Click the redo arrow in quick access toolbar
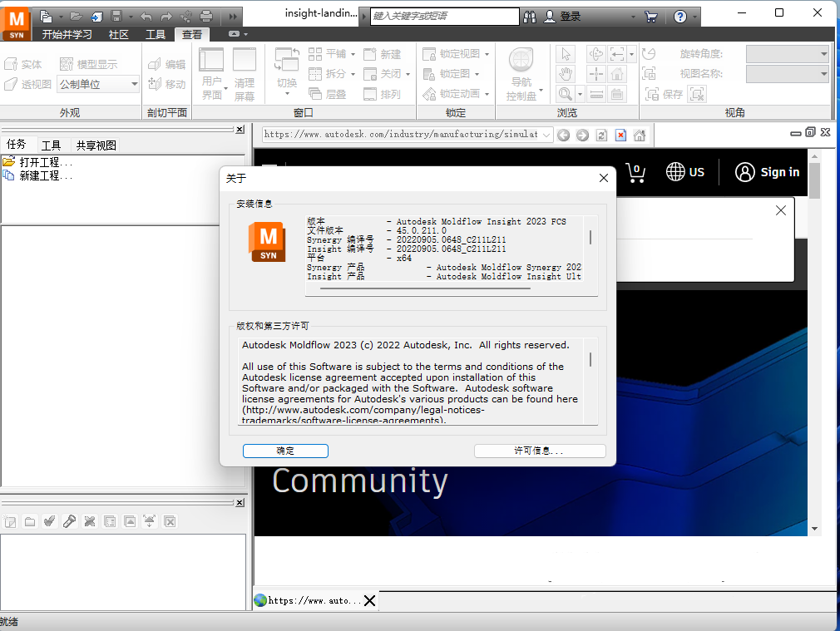The image size is (840, 631). tap(166, 16)
